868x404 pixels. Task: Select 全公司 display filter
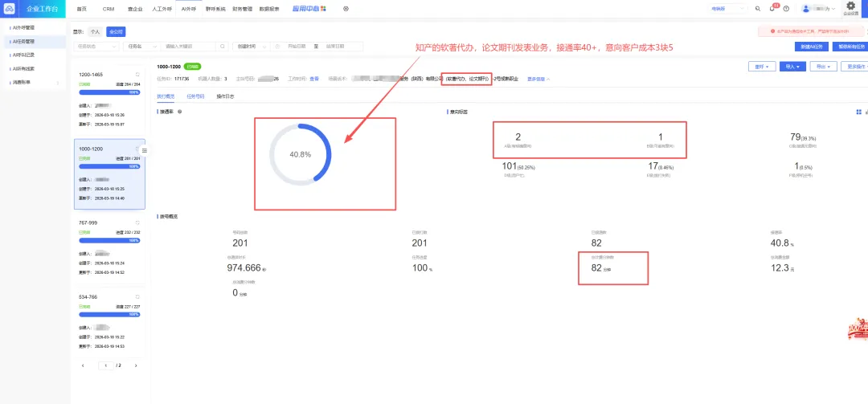(116, 32)
